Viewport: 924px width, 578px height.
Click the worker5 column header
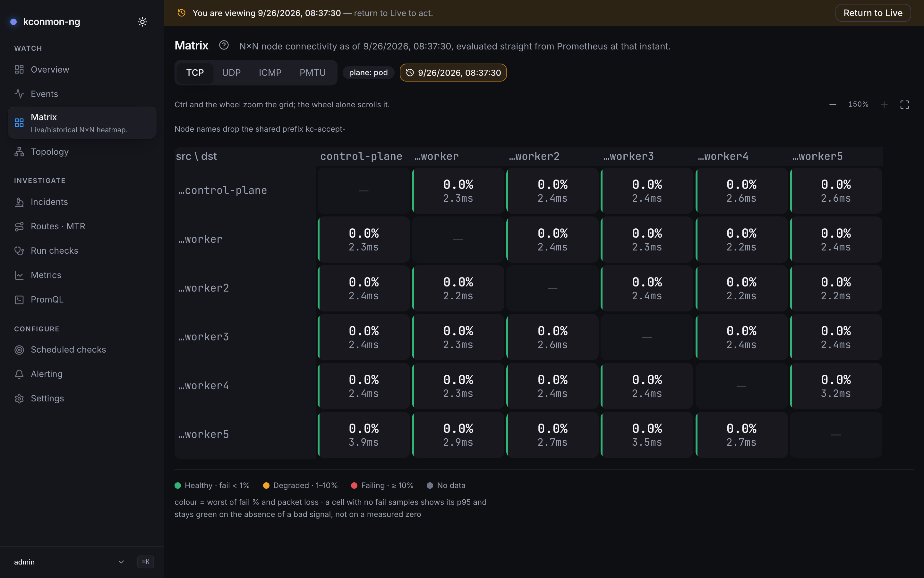817,156
